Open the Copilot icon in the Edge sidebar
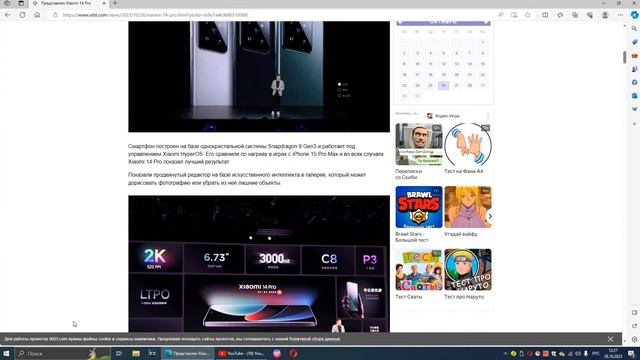This screenshot has height=360, width=640. (x=634, y=15)
